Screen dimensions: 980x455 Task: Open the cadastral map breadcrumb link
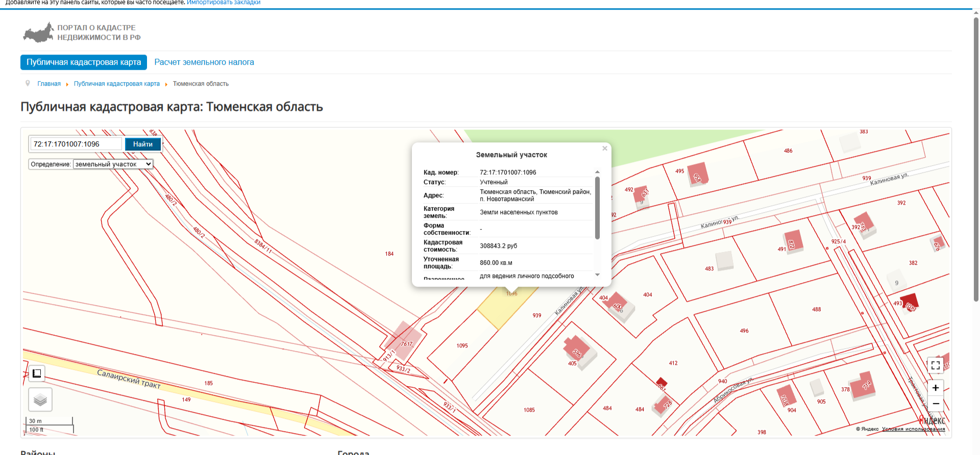point(116,84)
